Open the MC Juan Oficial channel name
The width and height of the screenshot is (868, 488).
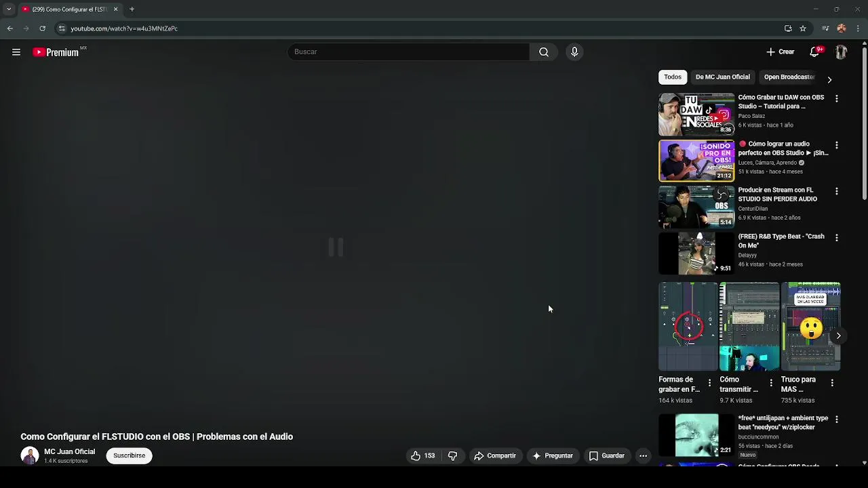point(69,452)
